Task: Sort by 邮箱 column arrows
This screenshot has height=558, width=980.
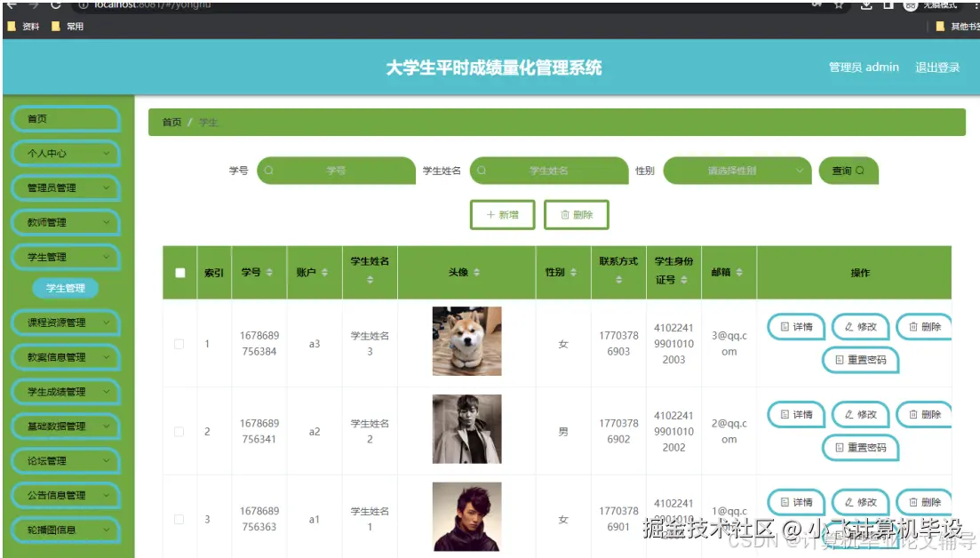Action: pyautogui.click(x=739, y=273)
